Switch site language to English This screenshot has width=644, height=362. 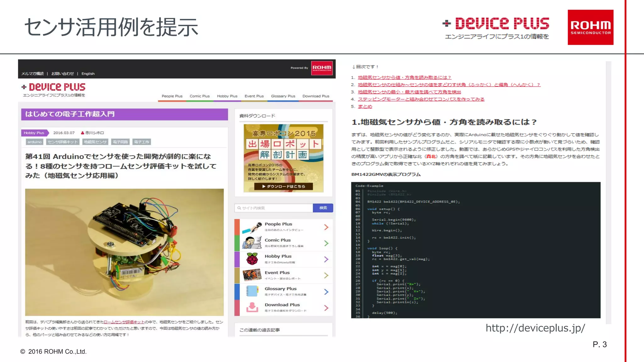click(88, 74)
